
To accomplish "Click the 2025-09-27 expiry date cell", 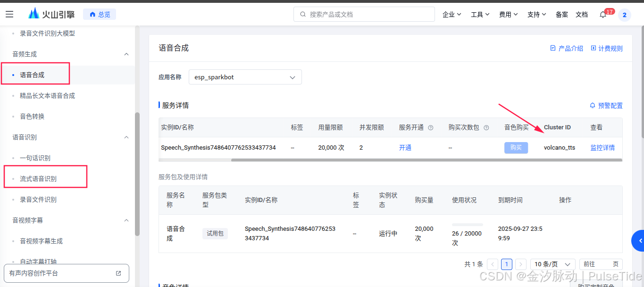I will coord(520,234).
